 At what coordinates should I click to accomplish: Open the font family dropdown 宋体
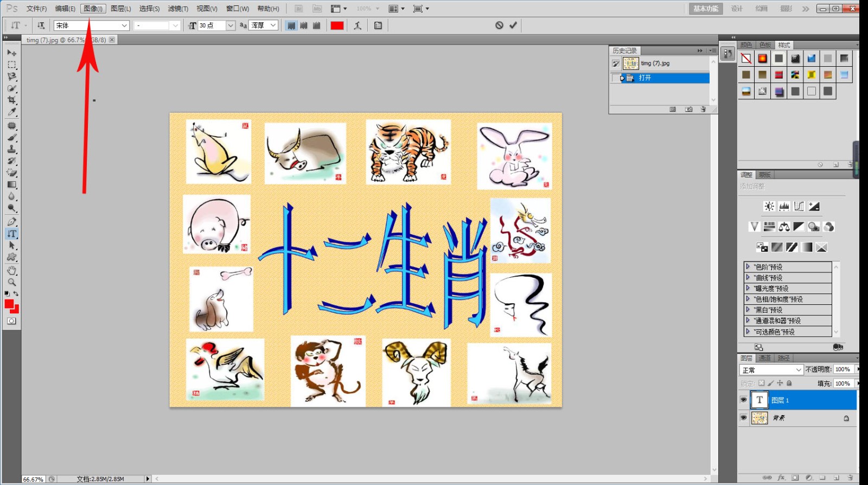click(92, 25)
